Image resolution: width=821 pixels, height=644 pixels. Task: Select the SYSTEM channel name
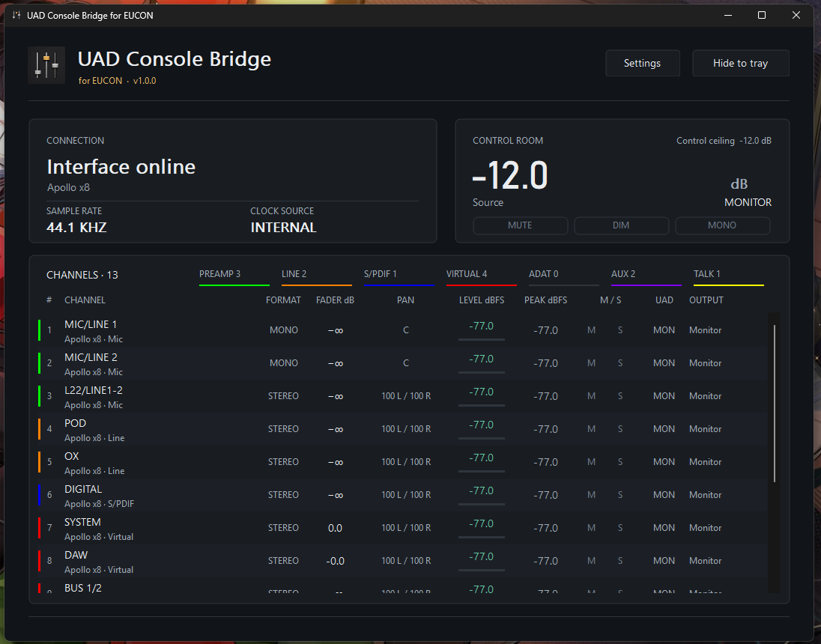82,523
